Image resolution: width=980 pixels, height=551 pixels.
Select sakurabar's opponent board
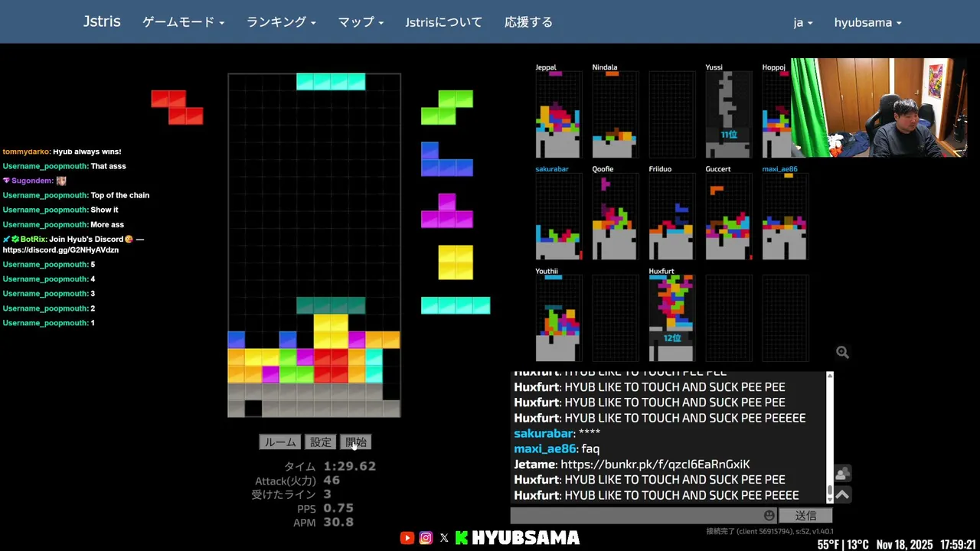[558, 217]
